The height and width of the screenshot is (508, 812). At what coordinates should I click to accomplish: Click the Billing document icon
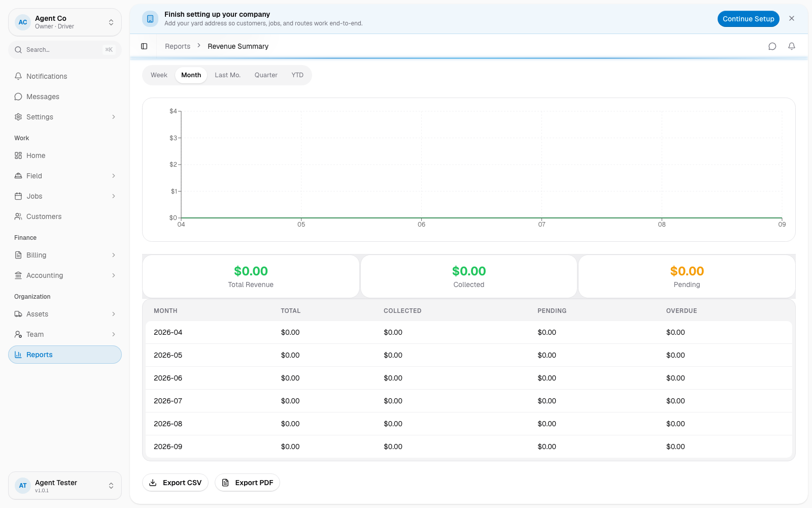tap(18, 255)
